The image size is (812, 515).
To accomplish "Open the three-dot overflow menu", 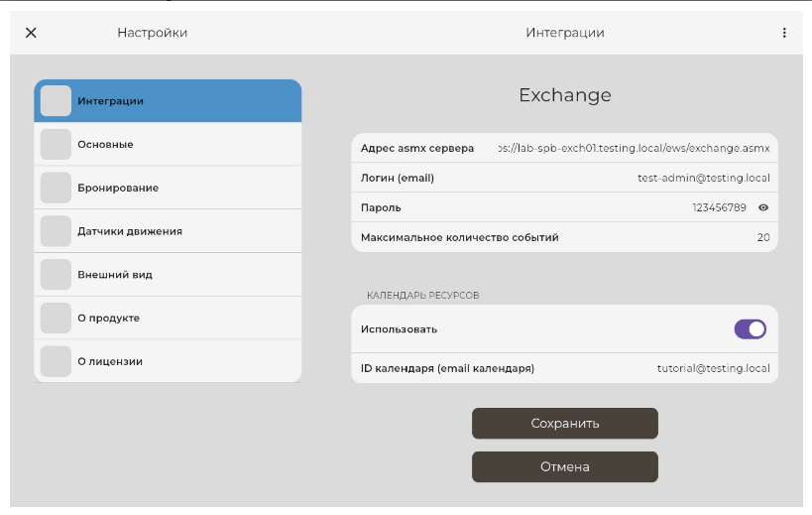I will (x=784, y=33).
